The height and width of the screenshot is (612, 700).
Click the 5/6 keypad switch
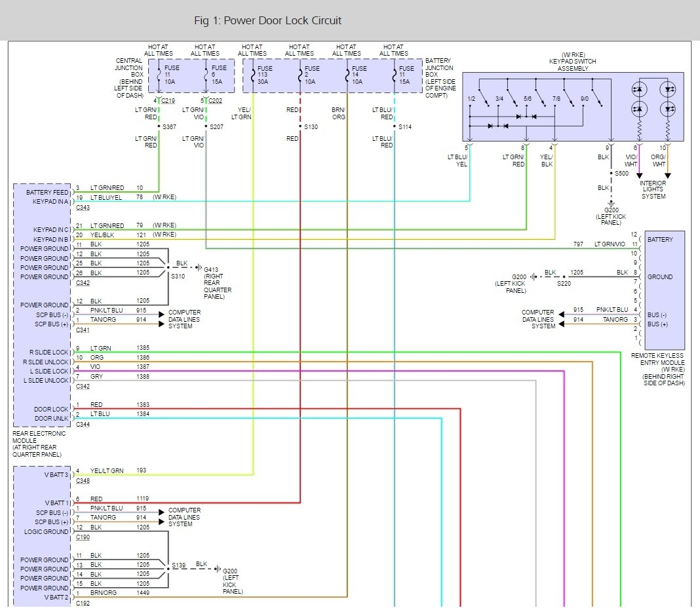coord(539,99)
